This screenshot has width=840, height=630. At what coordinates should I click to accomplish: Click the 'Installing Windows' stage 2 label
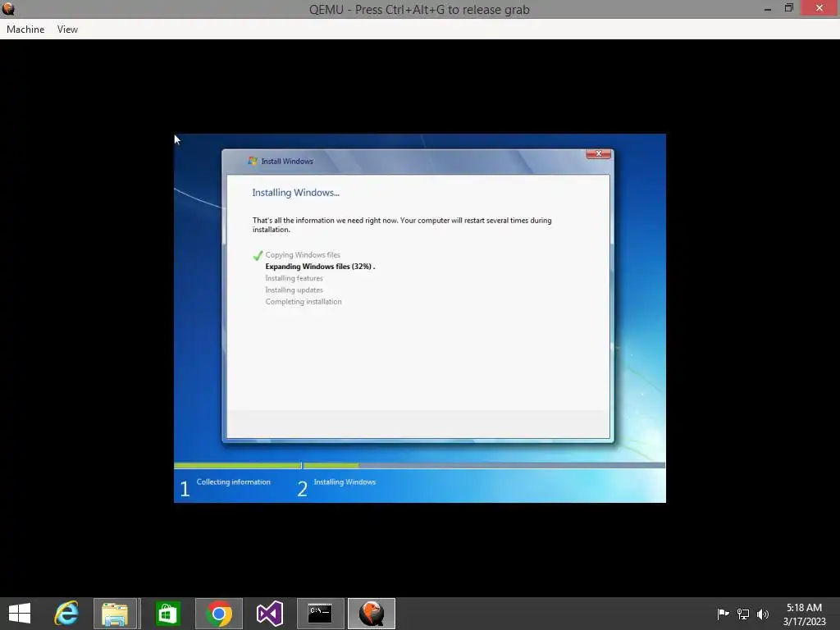[x=345, y=482]
